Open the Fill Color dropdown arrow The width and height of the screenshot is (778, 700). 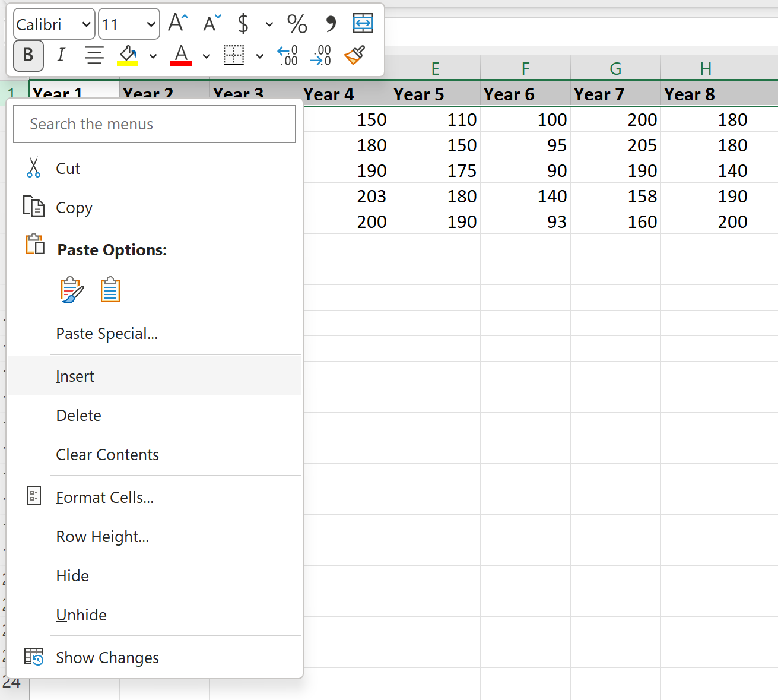[153, 55]
